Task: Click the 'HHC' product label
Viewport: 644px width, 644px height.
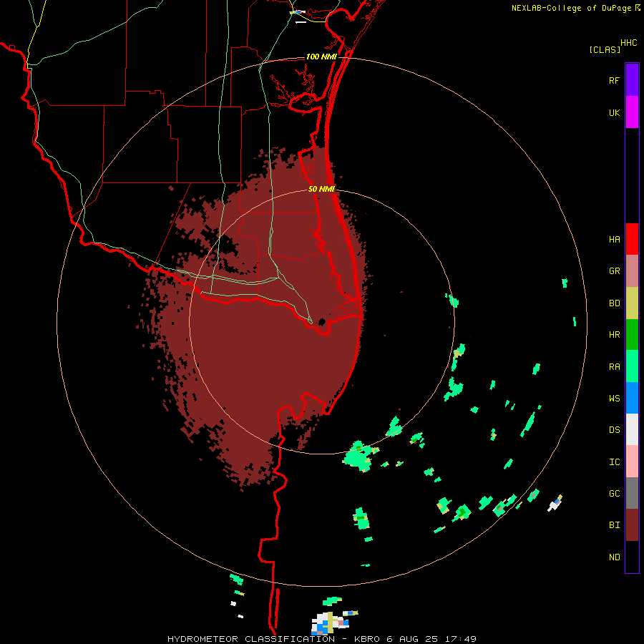Action: [x=628, y=43]
